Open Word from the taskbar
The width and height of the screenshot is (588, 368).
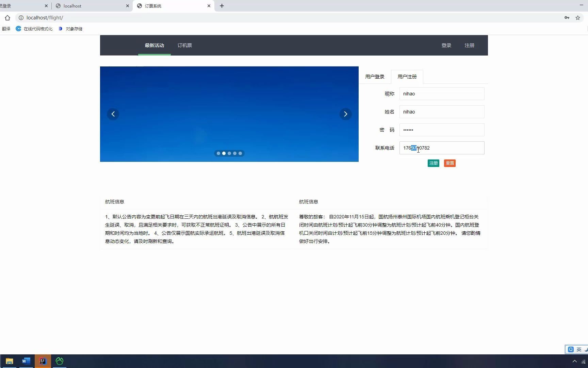coord(26,361)
